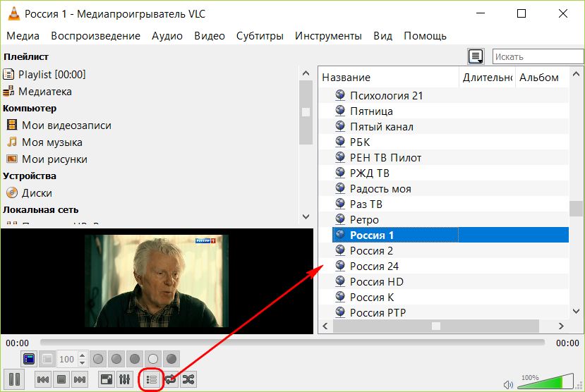Open the Аудио menu
Screen dimensions: 585x392
[167, 36]
